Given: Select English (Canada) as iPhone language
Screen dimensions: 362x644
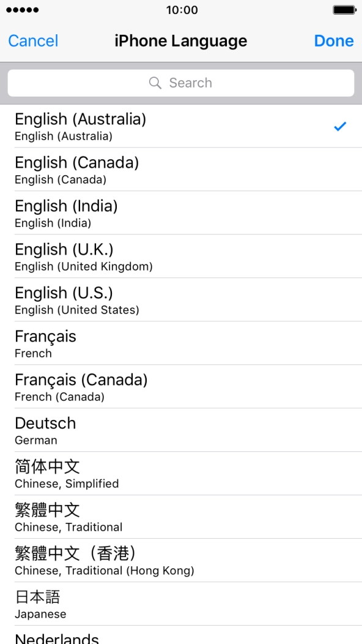Looking at the screenshot, I should pyautogui.click(x=181, y=169).
